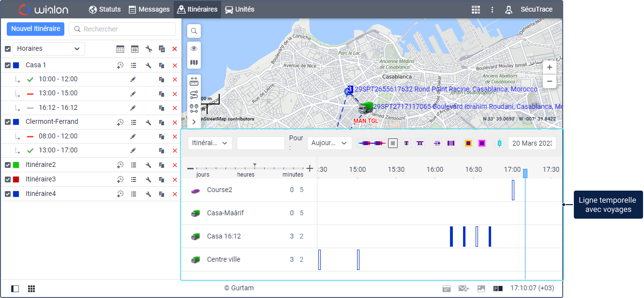Image resolution: width=644 pixels, height=298 pixels.
Task: Copy the 08:00 - 12:00 schedule
Action: 162,136
